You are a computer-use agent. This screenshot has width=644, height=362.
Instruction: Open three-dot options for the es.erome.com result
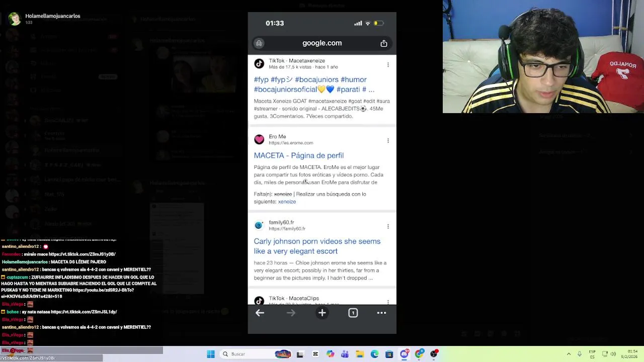pyautogui.click(x=388, y=140)
